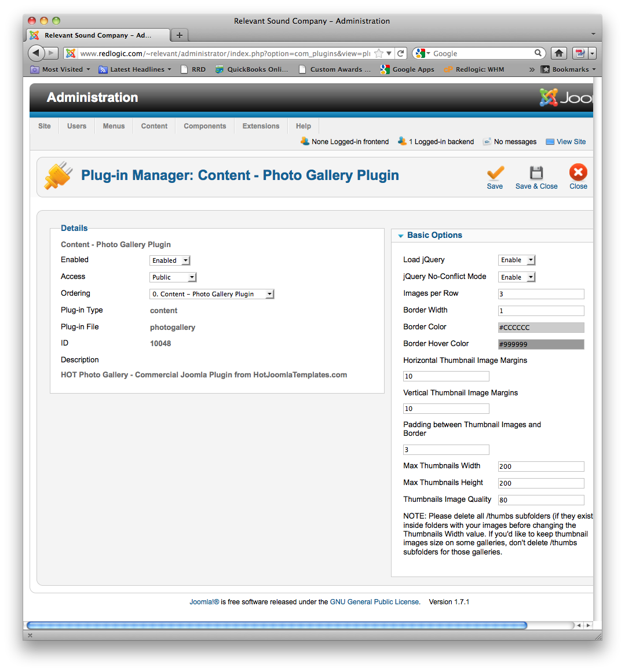Click the Google Apps bookmark

(408, 69)
